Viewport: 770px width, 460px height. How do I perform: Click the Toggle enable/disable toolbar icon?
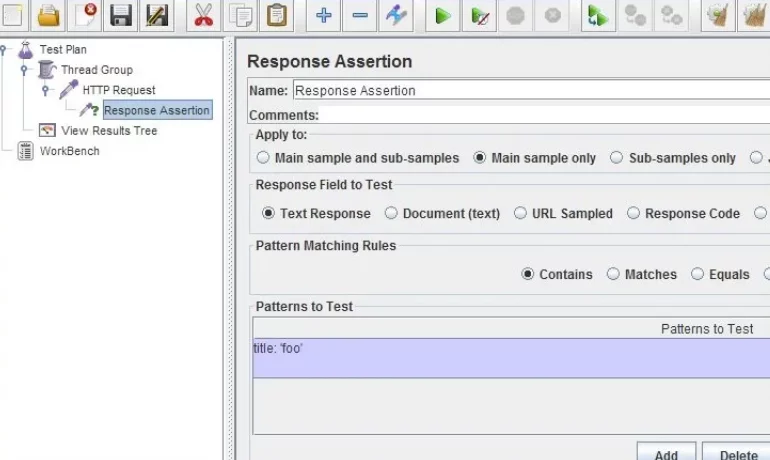395,15
